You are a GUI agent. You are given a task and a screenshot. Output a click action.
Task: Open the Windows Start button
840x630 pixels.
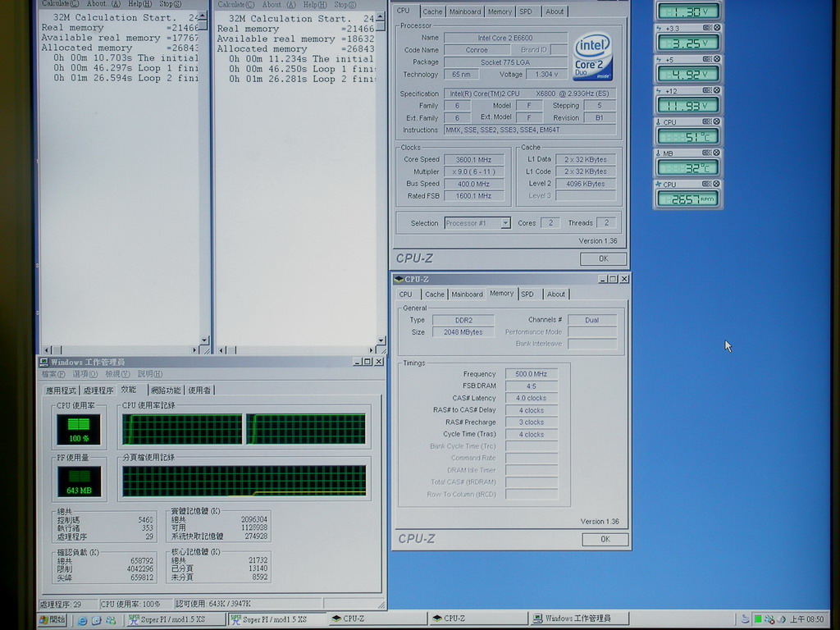[x=52, y=620]
